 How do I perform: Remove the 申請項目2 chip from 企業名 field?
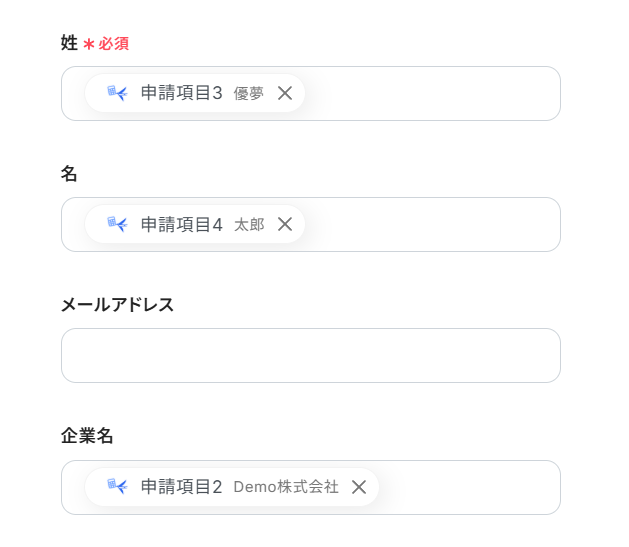point(359,487)
